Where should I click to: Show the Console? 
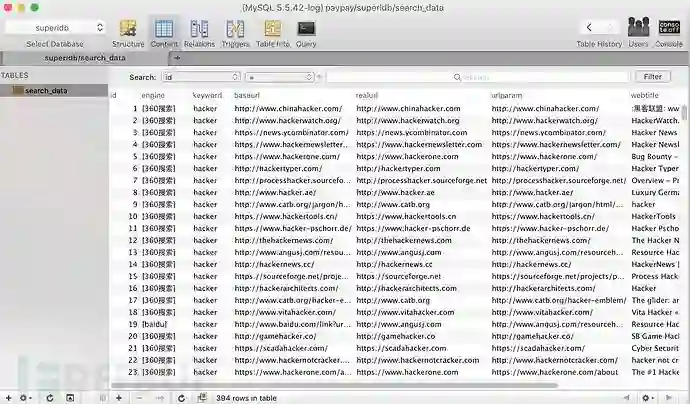pos(669,33)
